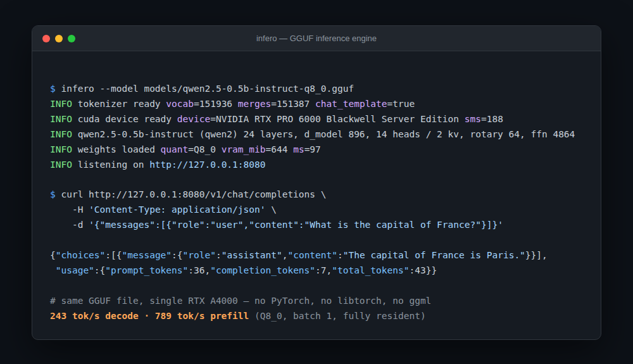Click the green maximize window button
Viewport: 633px width, 364px height.
pos(72,39)
